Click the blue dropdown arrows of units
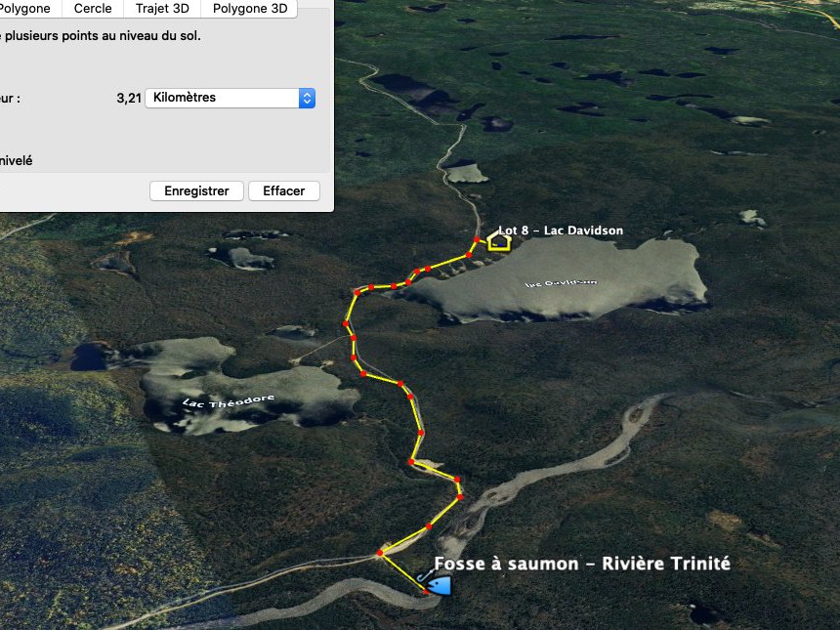The image size is (840, 630). pyautogui.click(x=307, y=98)
